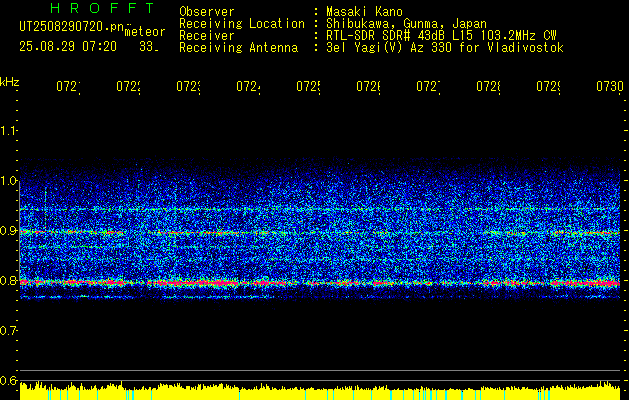Click the 0.7 frequency axis label
Image resolution: width=629 pixels, height=400 pixels.
click(x=9, y=331)
